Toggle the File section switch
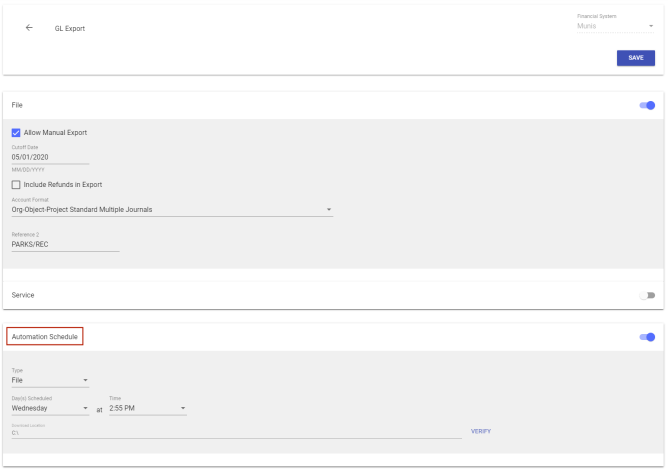This screenshot has width=668, height=472. (x=646, y=105)
